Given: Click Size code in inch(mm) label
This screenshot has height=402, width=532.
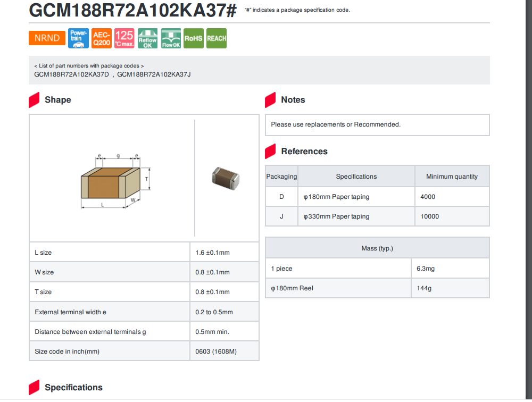Looking at the screenshot, I should pyautogui.click(x=67, y=351).
